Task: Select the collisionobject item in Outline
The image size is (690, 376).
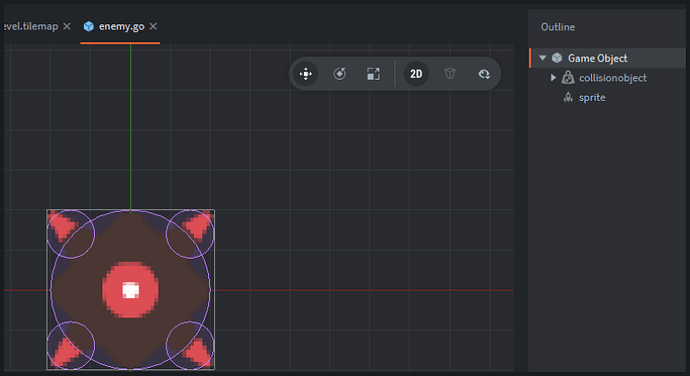Action: (x=612, y=78)
